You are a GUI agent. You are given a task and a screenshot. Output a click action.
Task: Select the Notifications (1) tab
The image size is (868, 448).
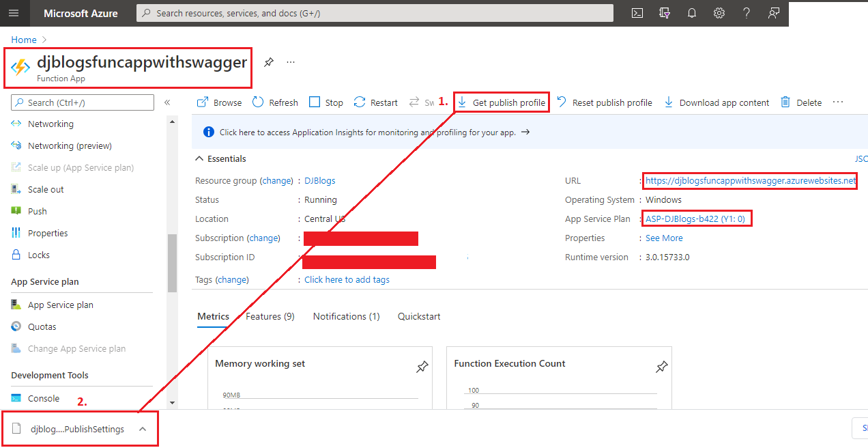pyautogui.click(x=347, y=316)
